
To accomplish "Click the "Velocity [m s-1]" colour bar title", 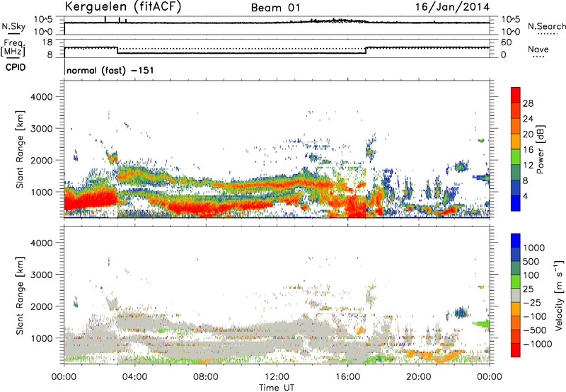I will (x=559, y=296).
